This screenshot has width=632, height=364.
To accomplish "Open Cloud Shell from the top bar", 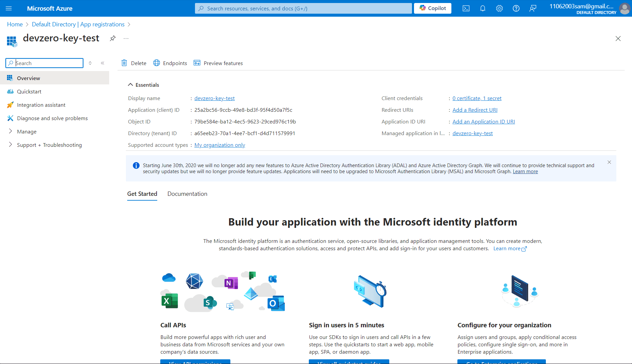I will (x=466, y=8).
